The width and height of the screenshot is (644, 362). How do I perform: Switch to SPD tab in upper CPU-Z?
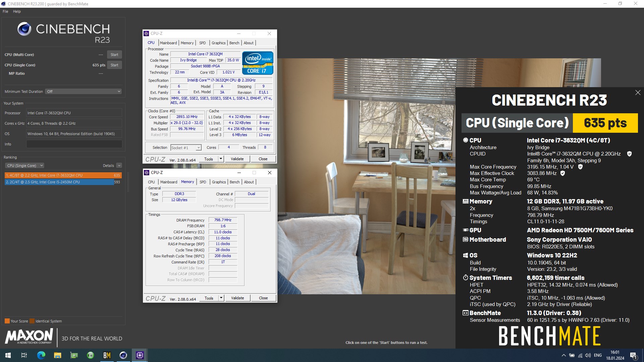[203, 43]
